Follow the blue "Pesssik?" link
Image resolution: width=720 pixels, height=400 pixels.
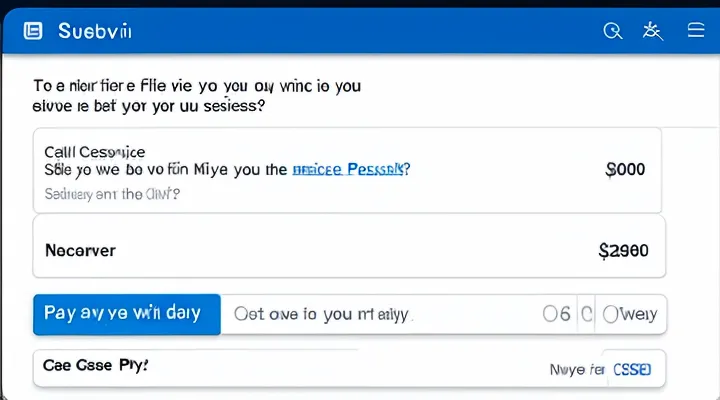click(349, 170)
